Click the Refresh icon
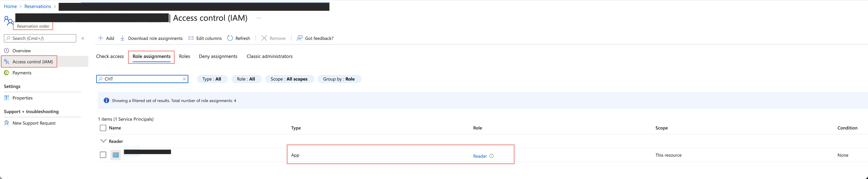The image size is (868, 179). pos(230,38)
